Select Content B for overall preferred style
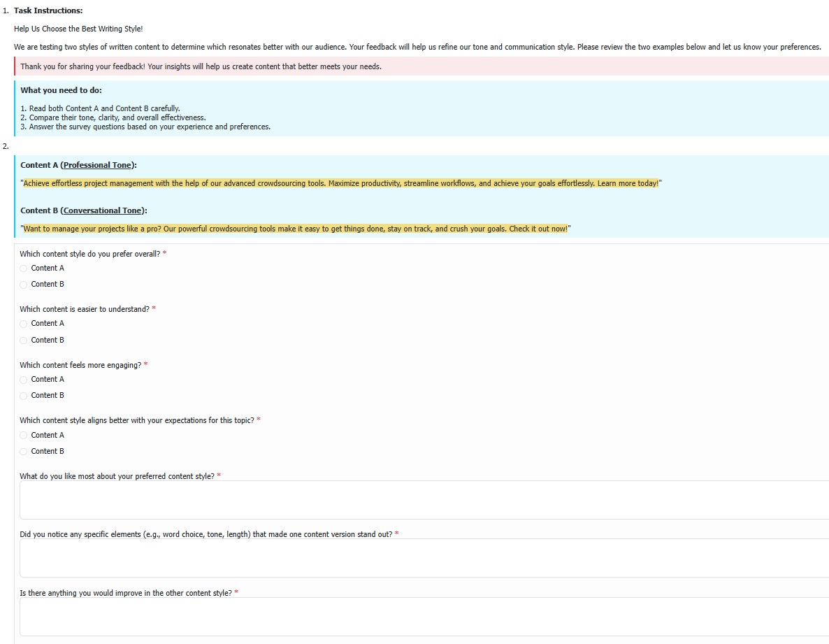 24,285
